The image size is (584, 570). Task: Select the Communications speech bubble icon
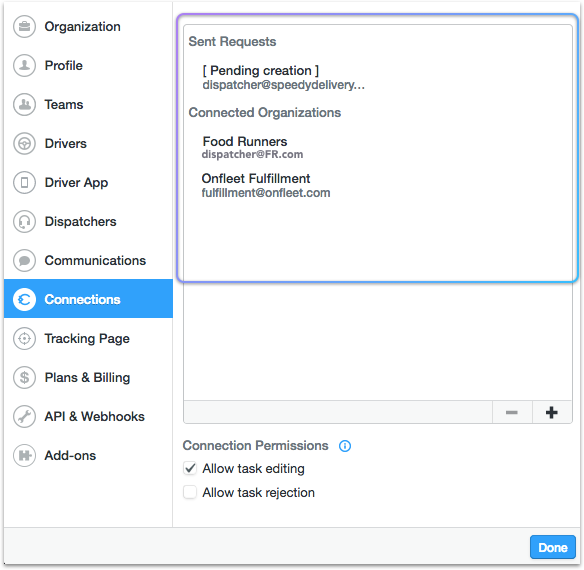pos(24,260)
